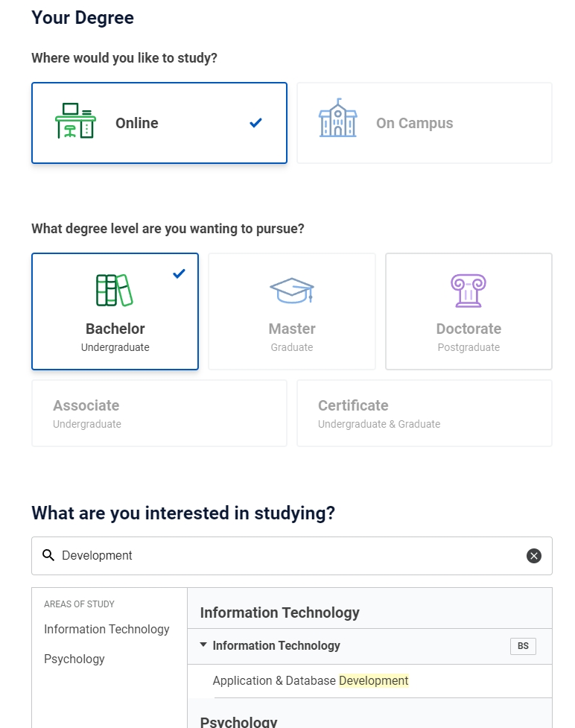Screen dimensions: 575x728
Task: Open Information Technology area of study
Action: point(107,630)
